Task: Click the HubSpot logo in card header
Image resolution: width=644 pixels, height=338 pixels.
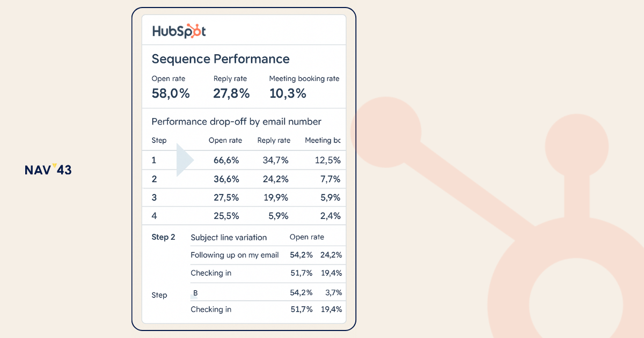Action: pyautogui.click(x=179, y=31)
